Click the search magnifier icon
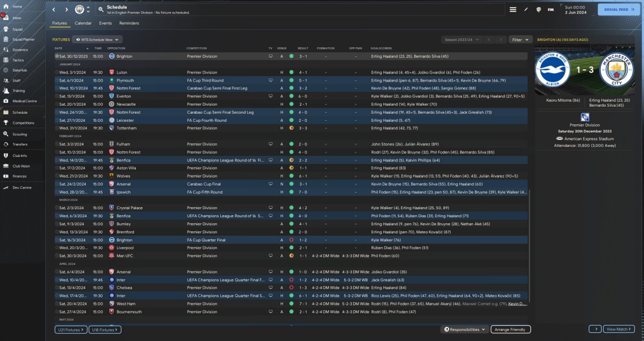 [101, 10]
